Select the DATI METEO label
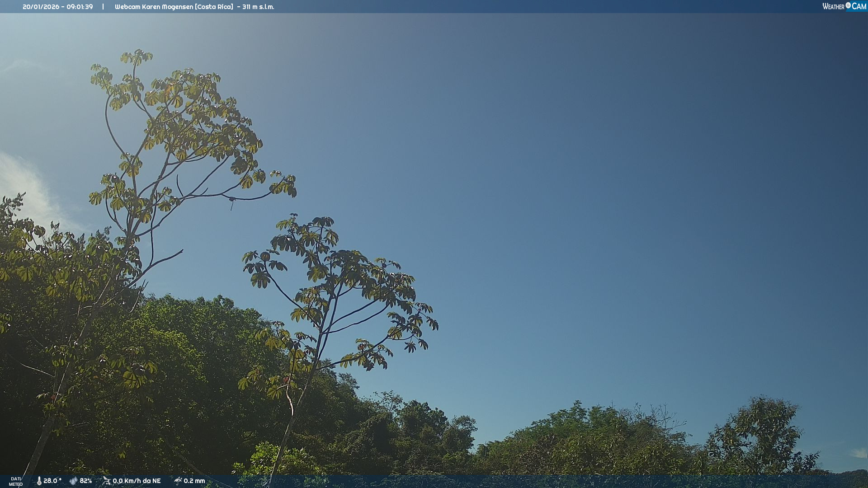The image size is (868, 488). click(16, 481)
